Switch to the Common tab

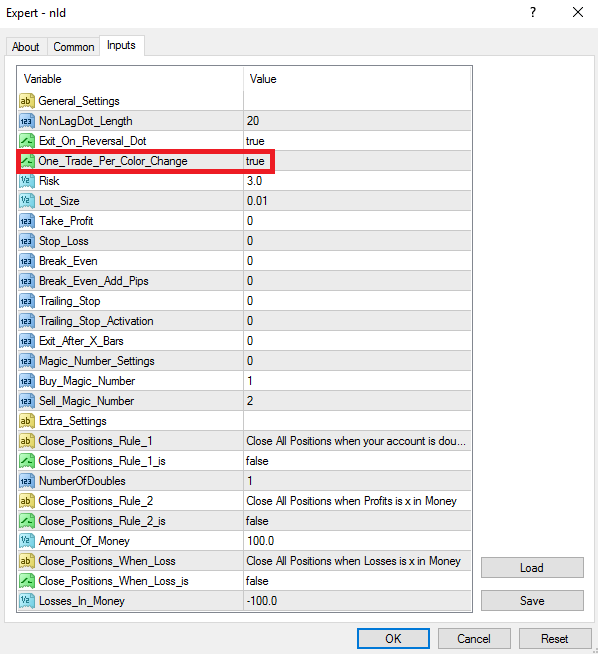tap(74, 47)
